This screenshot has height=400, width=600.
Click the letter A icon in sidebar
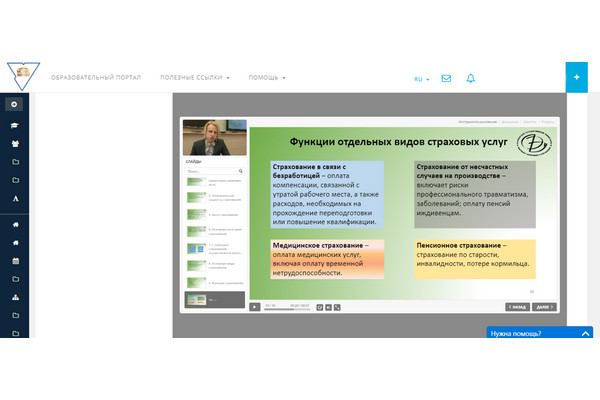(x=15, y=198)
